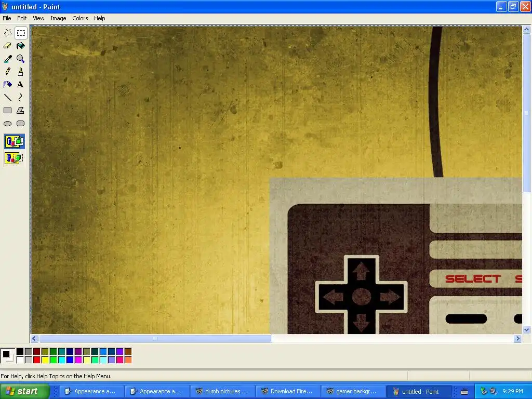532x399 pixels.
Task: Switch to dumb pictures taskbar window
Action: (x=222, y=392)
